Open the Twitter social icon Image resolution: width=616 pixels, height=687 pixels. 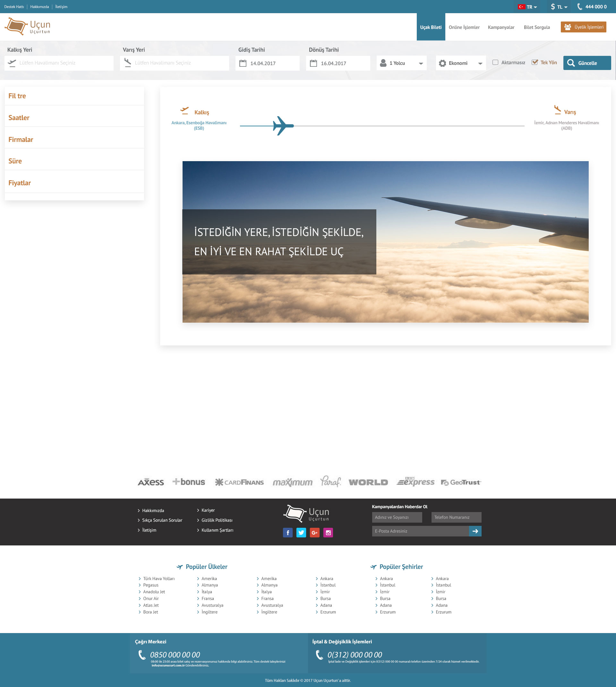pyautogui.click(x=301, y=533)
